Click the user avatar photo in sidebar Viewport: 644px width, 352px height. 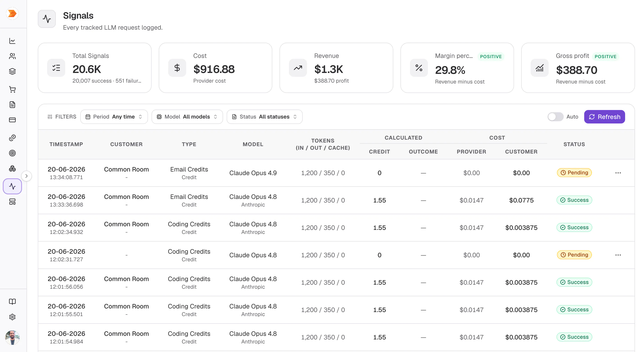(x=12, y=338)
